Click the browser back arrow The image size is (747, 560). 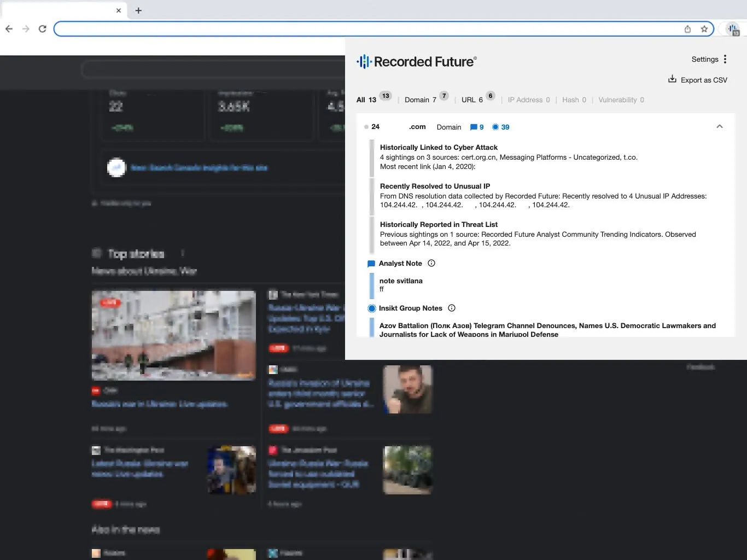pos(9,29)
